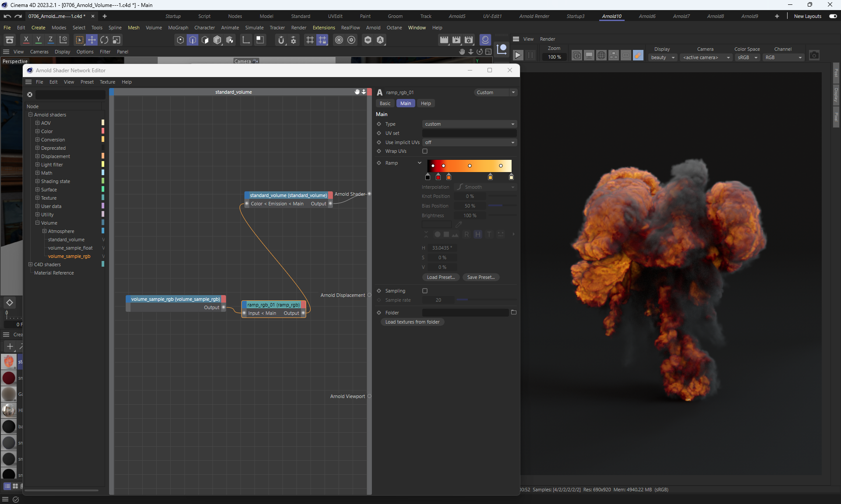Click the eyedropper icon below the ramp
The width and height of the screenshot is (841, 504).
(x=459, y=225)
